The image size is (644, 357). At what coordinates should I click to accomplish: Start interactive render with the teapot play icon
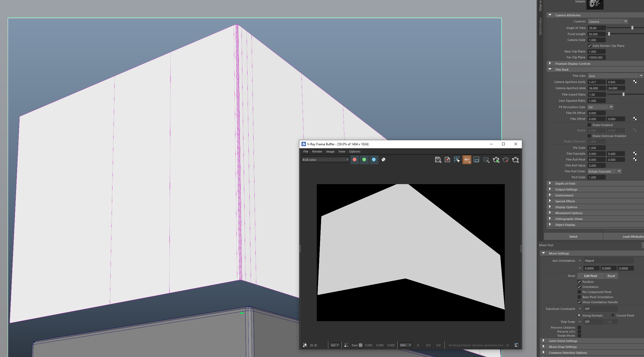[496, 160]
